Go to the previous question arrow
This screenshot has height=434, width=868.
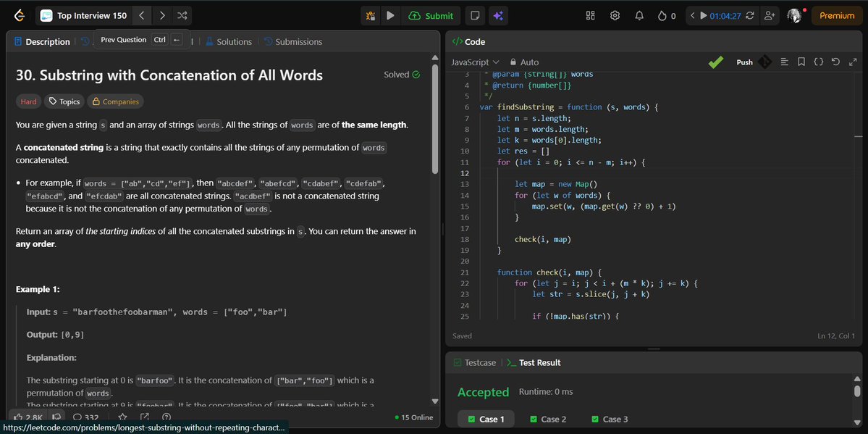click(x=142, y=15)
